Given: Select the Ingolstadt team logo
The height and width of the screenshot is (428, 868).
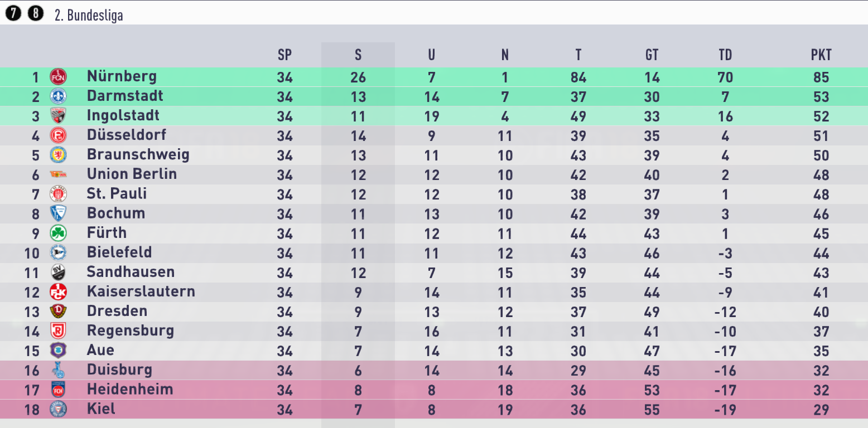Looking at the screenshot, I should pos(58,116).
